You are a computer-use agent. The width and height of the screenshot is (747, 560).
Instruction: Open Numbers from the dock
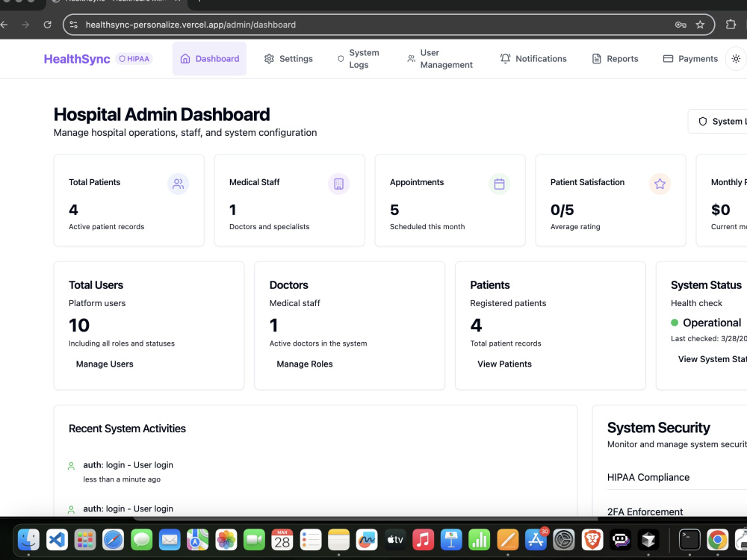pyautogui.click(x=480, y=540)
